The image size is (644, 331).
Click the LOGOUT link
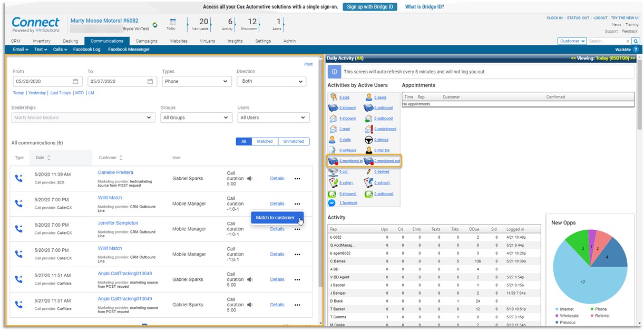pos(600,18)
